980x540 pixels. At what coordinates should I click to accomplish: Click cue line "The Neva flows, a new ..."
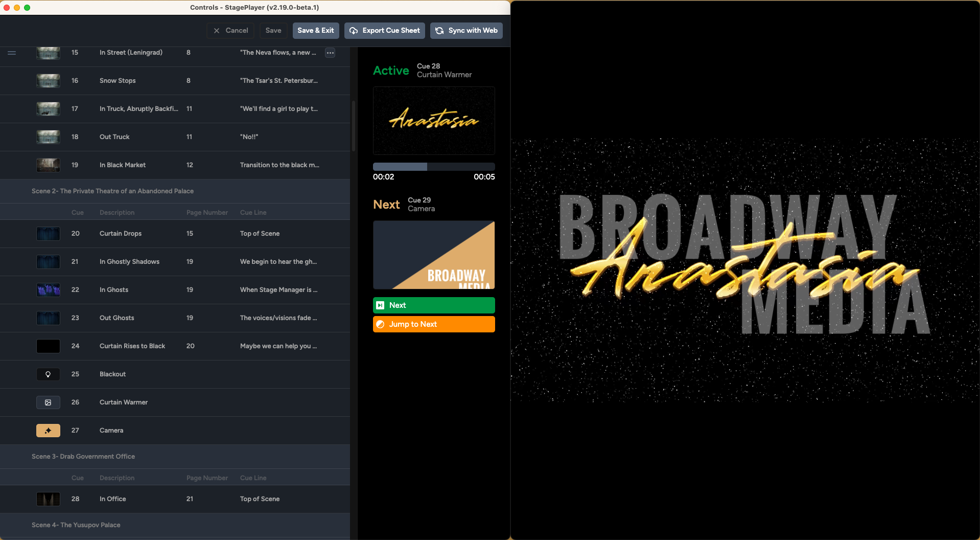278,53
